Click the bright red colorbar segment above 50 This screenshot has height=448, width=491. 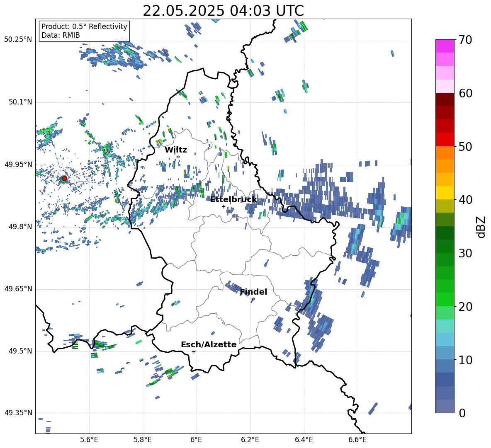coord(445,140)
